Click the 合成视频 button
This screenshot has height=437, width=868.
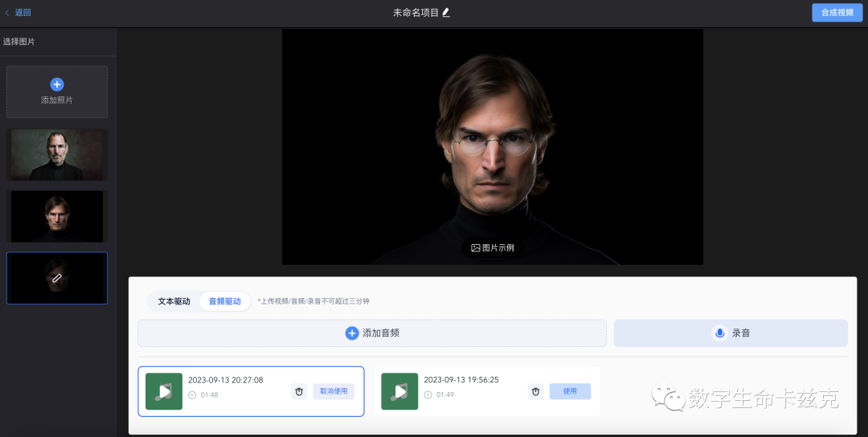tap(837, 12)
